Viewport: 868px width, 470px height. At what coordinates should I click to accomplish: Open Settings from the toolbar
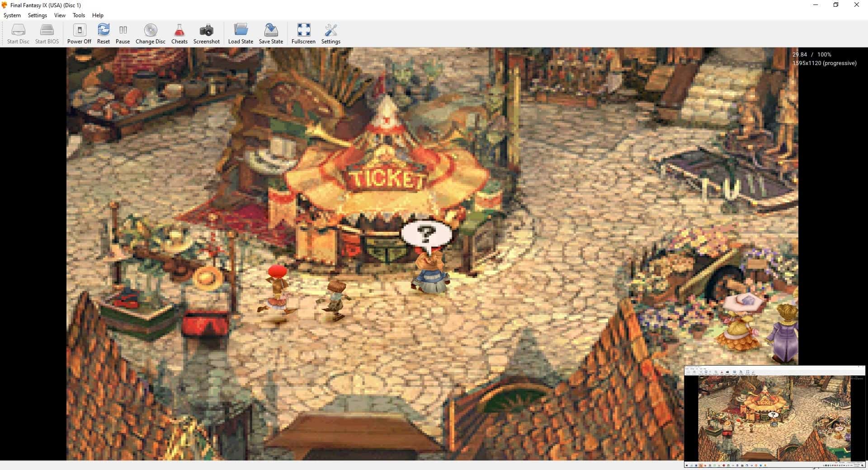click(x=331, y=34)
